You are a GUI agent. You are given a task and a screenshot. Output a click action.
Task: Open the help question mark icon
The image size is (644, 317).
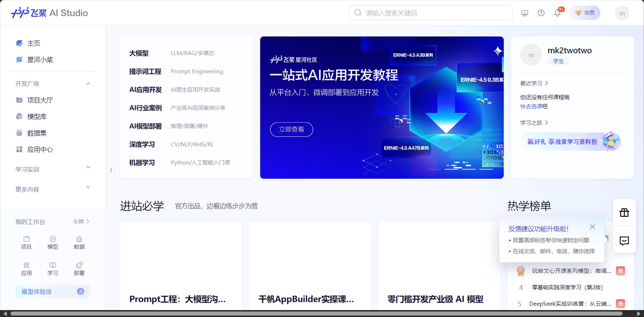541,13
